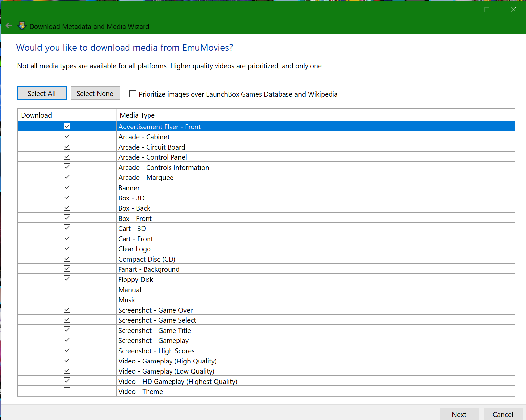Uncheck Arcade - Cabinet download
Screen dimensions: 526x420
point(67,136)
